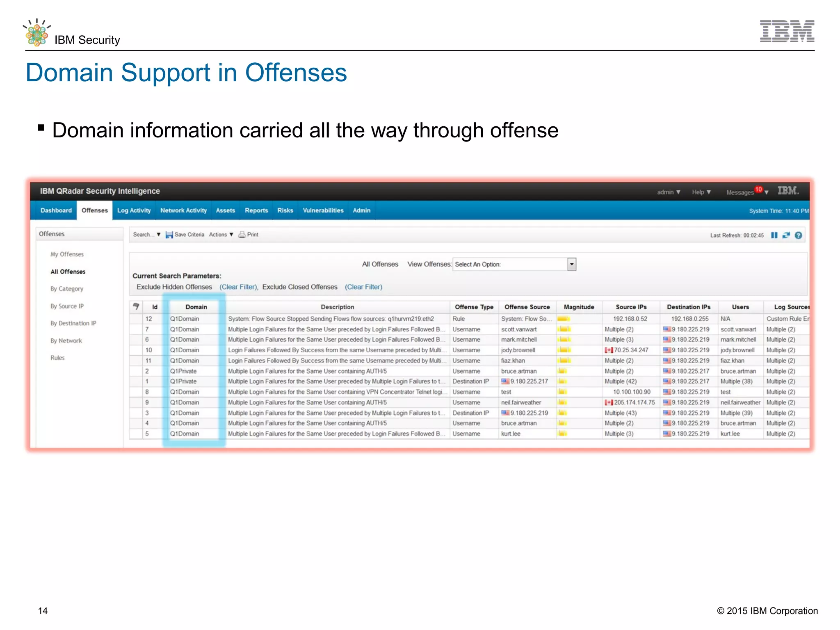
Task: Open the Risks tab
Action: (285, 210)
